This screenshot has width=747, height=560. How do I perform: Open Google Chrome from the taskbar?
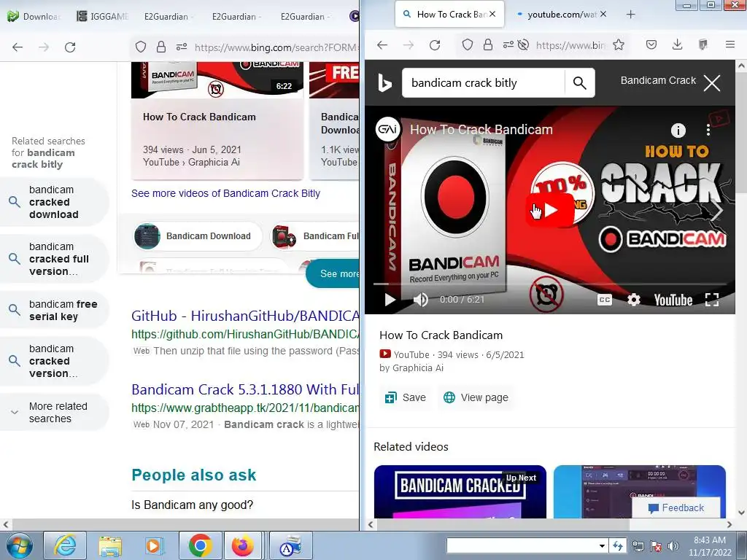(200, 545)
